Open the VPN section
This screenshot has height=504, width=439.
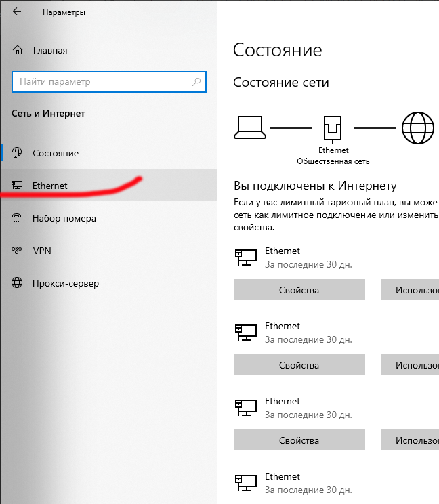(109, 251)
